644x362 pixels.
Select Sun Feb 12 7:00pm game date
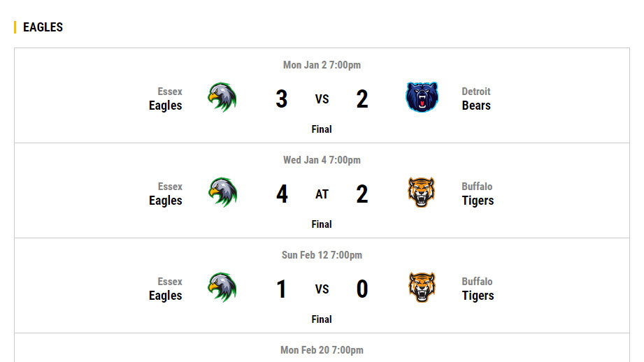322,255
